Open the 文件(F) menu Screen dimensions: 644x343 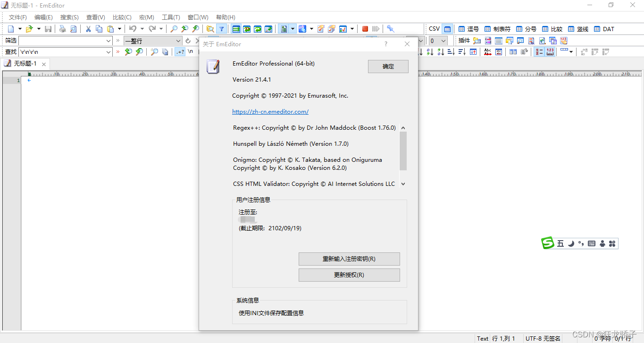18,17
